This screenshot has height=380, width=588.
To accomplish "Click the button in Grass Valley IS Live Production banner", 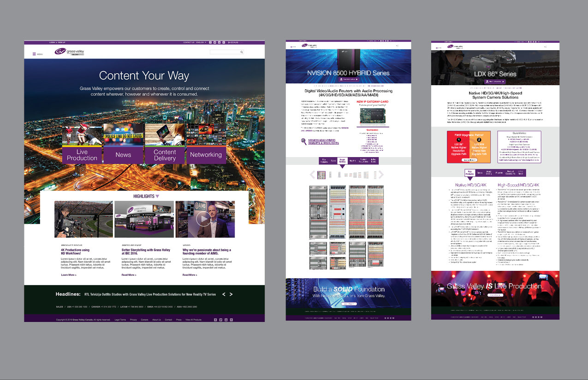I will pos(495,295).
